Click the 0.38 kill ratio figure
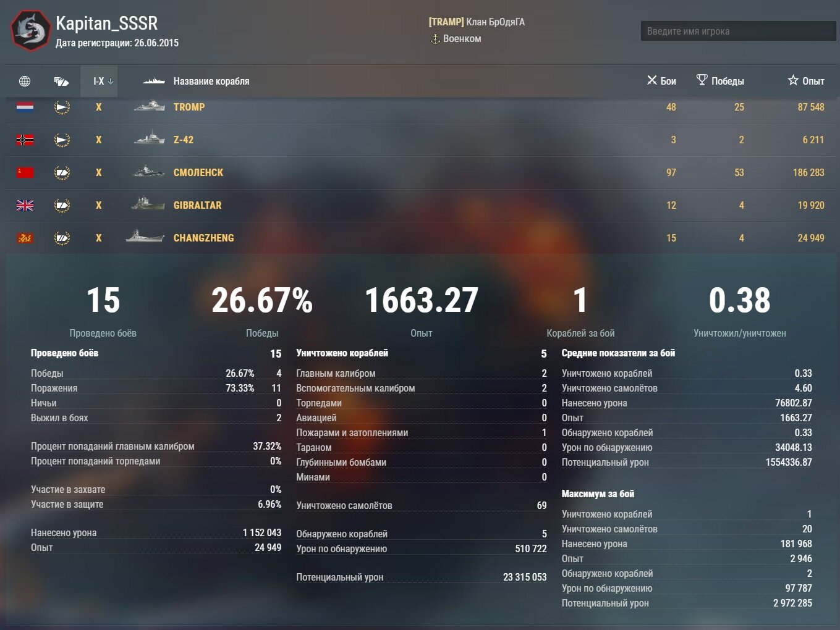Screen dimensions: 840x630 740,300
